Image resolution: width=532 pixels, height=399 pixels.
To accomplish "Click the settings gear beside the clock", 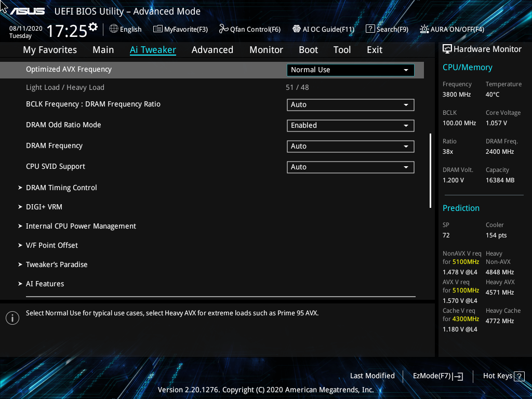I will pos(93,27).
